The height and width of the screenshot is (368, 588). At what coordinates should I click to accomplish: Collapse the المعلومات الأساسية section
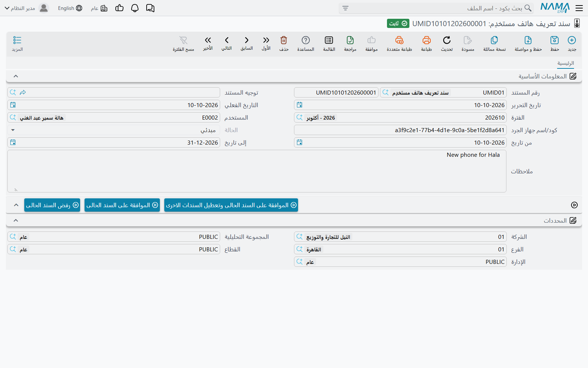click(x=16, y=76)
